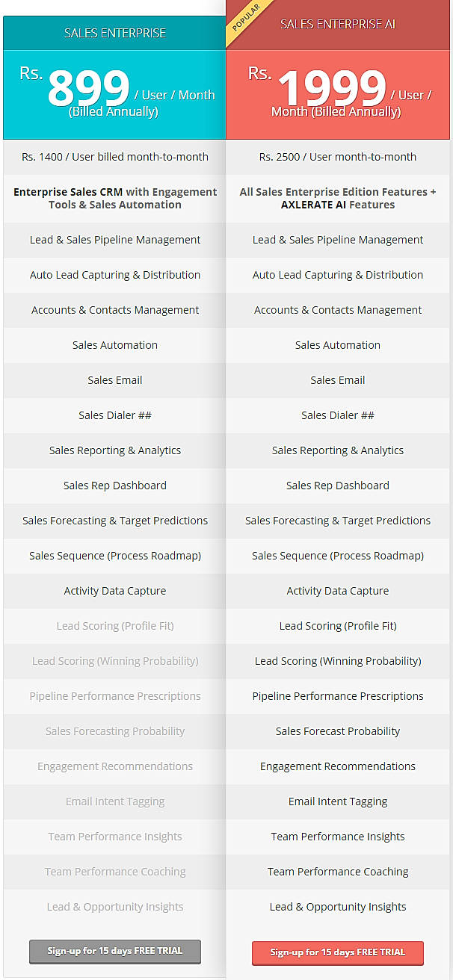453x980 pixels.
Task: Select the Rs. 1400 month-to-month pricing row
Action: tap(114, 157)
